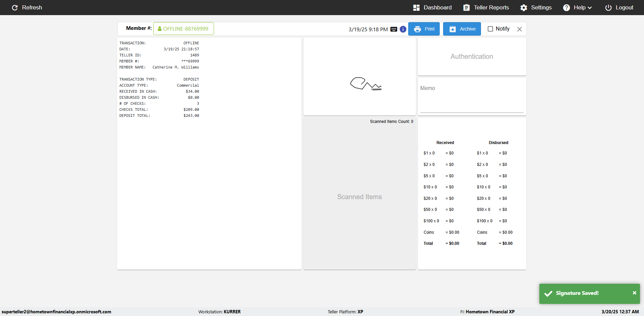Click the Received $100 x 0 row
The image size is (644, 316).
point(439,221)
